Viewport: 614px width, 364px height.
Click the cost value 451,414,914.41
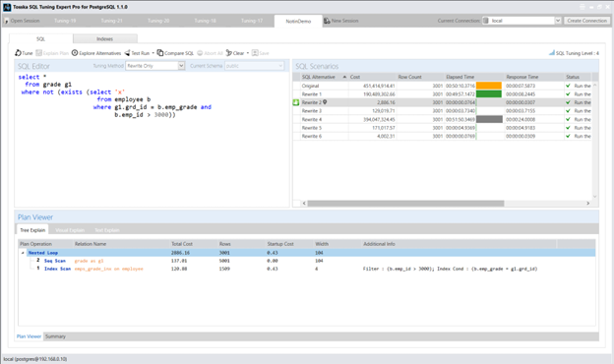(x=379, y=86)
